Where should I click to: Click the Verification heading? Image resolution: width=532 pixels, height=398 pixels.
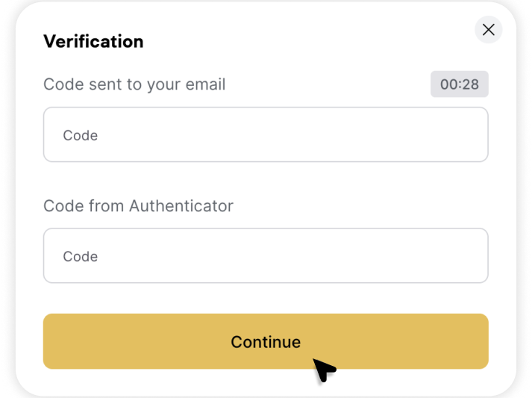93,41
